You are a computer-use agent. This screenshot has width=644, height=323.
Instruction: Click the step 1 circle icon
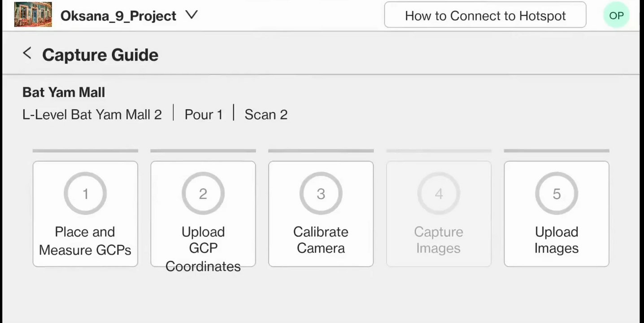click(x=85, y=193)
